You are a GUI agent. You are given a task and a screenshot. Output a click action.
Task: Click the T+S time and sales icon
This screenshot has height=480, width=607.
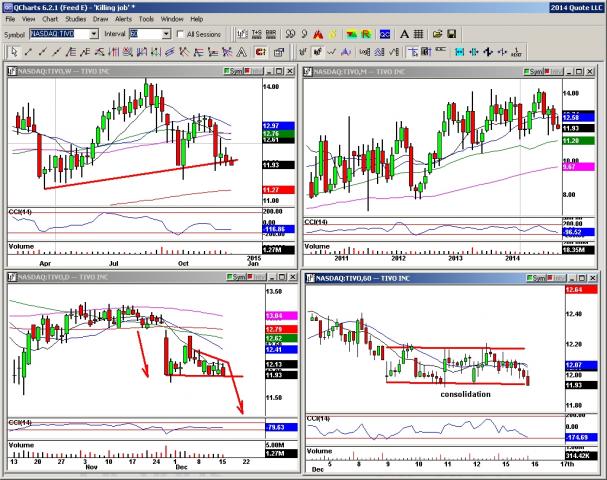[257, 34]
